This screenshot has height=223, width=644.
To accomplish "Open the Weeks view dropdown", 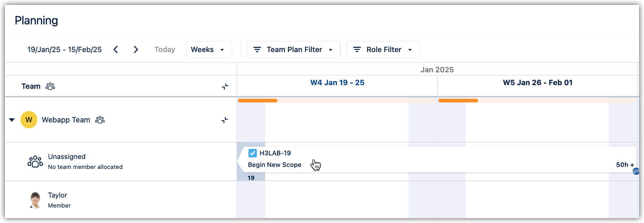I will coord(209,50).
